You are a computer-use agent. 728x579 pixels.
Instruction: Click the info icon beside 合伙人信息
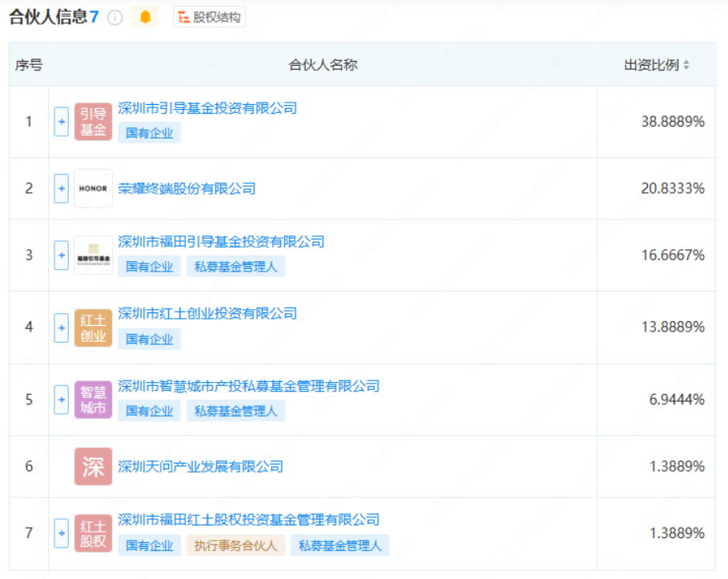(x=115, y=17)
